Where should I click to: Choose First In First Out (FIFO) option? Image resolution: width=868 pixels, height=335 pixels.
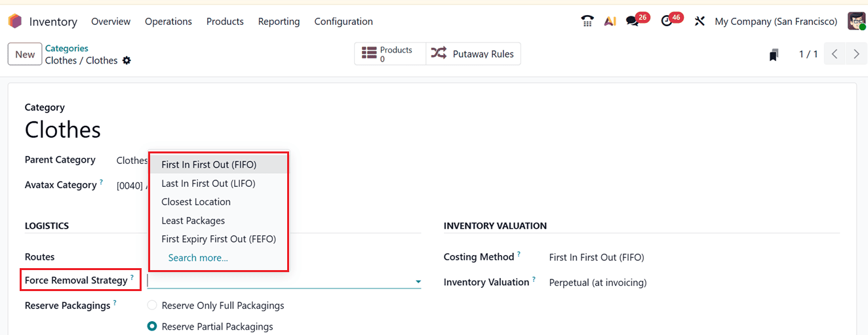208,165
